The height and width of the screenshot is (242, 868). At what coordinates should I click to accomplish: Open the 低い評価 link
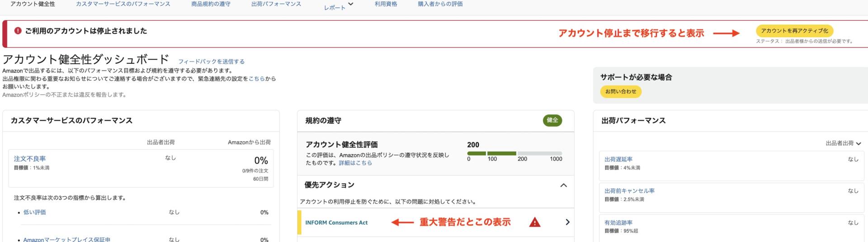tap(34, 212)
